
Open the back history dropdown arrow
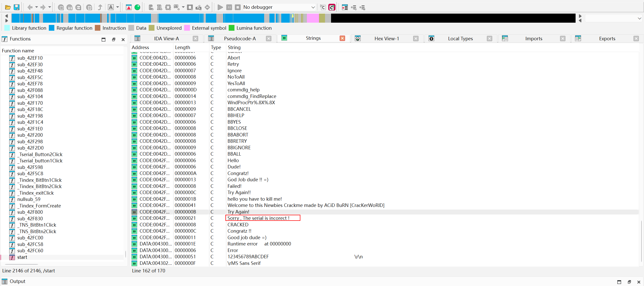pos(36,7)
